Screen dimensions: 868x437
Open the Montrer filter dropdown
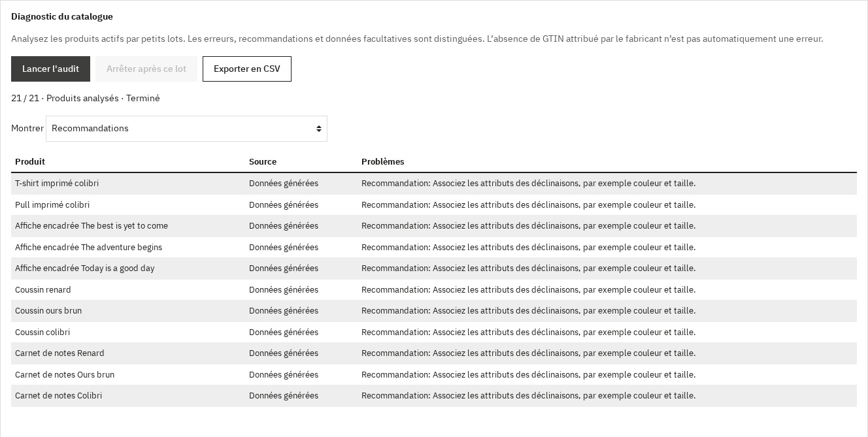186,129
